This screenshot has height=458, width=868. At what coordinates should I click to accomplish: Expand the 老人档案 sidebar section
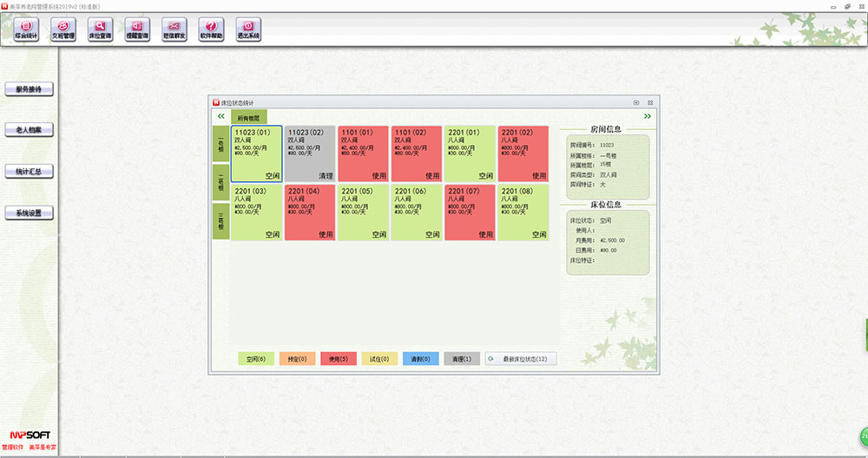[x=29, y=129]
